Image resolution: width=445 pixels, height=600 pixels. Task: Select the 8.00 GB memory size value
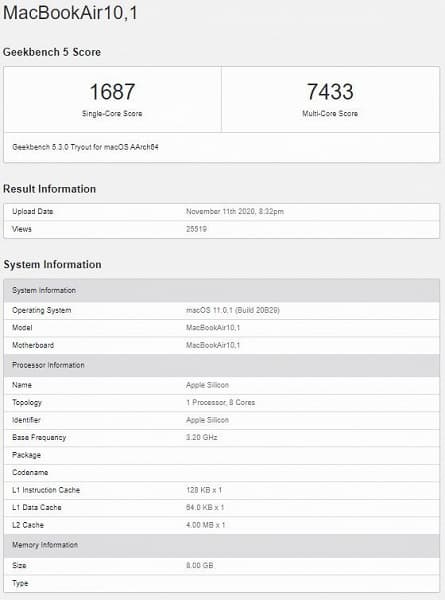[199, 566]
